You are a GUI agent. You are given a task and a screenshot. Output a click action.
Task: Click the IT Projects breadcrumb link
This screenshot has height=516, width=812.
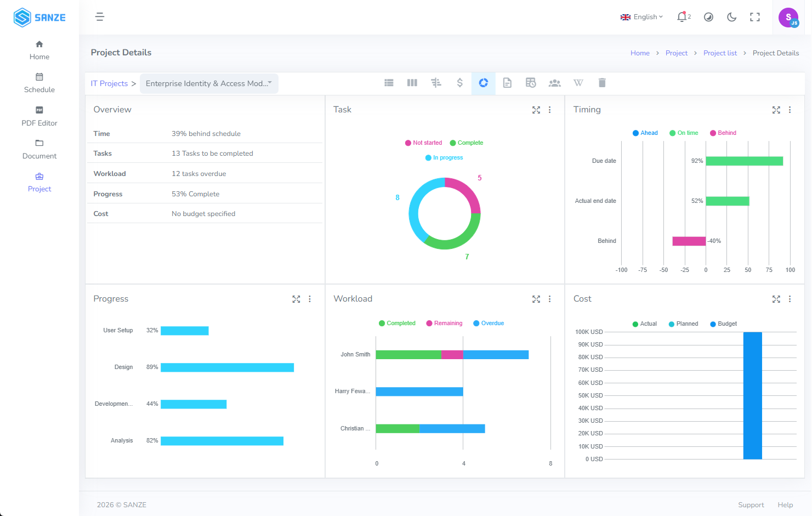point(109,83)
